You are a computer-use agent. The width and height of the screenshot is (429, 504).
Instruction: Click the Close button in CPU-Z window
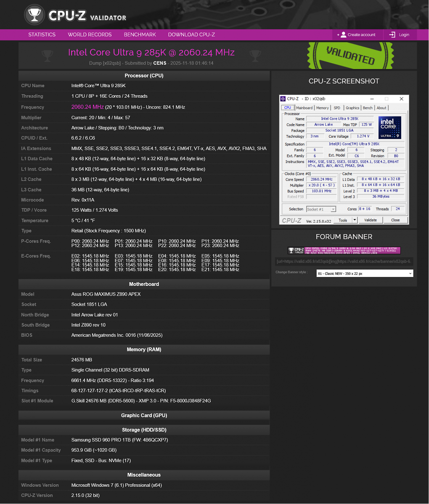click(395, 220)
